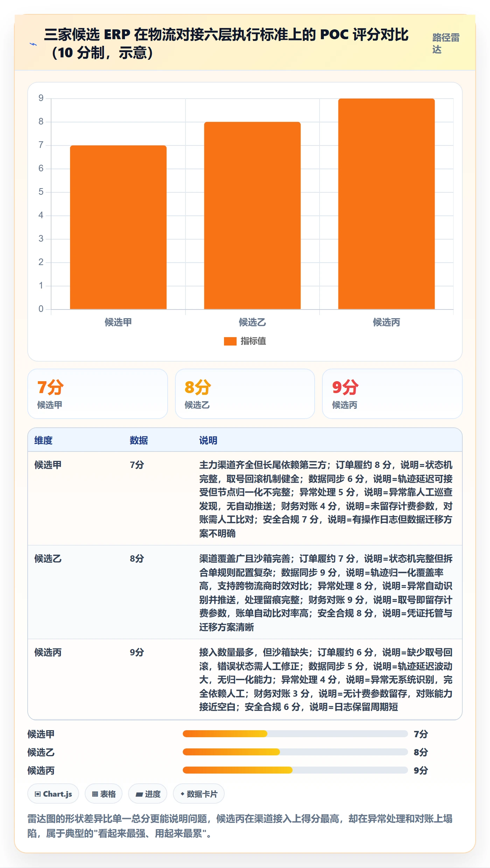Select the 候选丙 cell in the table
490x868 pixels.
click(48, 652)
